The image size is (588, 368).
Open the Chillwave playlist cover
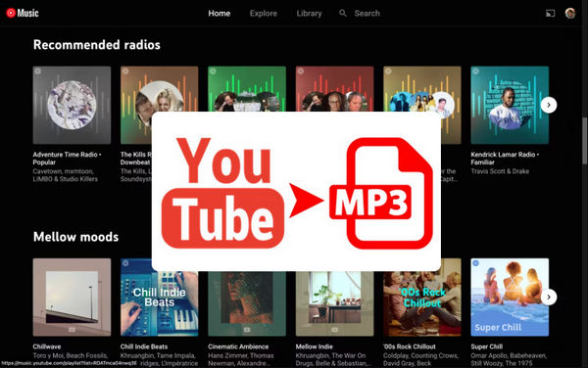point(72,297)
